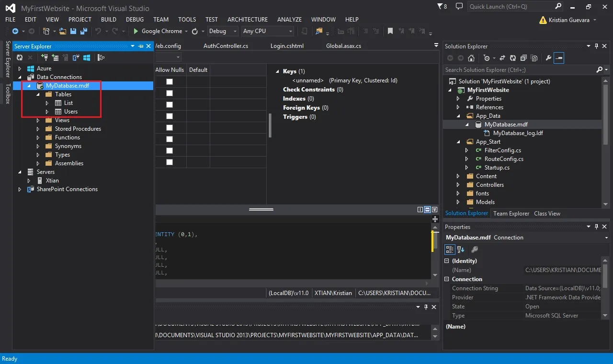The height and width of the screenshot is (364, 613).
Task: Click the Connect to Database icon
Action: (45, 57)
